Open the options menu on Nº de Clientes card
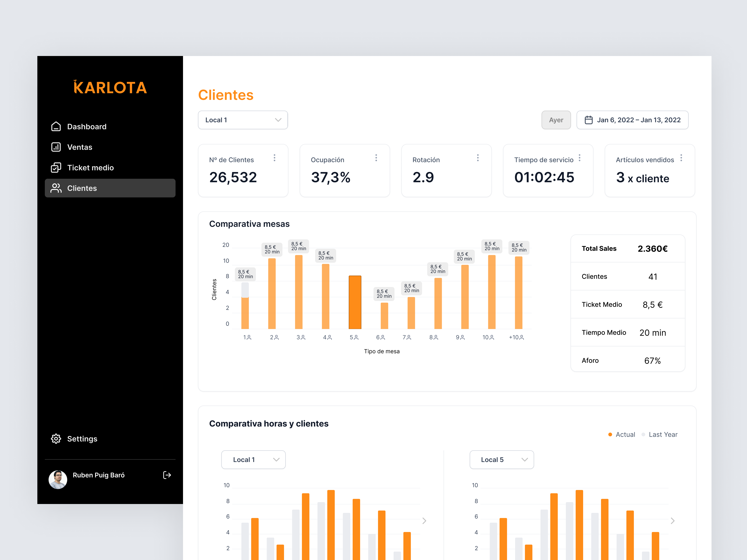The height and width of the screenshot is (560, 747). [275, 158]
